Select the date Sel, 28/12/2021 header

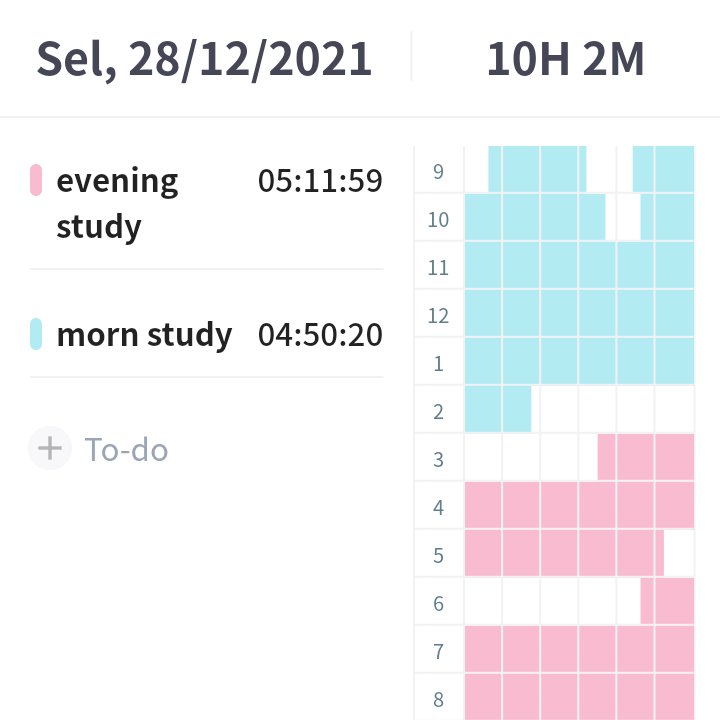[204, 59]
